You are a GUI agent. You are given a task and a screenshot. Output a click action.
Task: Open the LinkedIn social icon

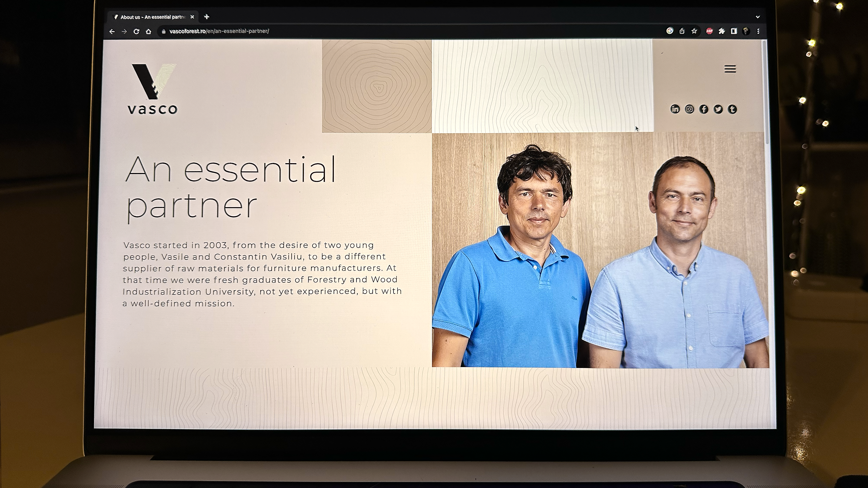(x=675, y=109)
